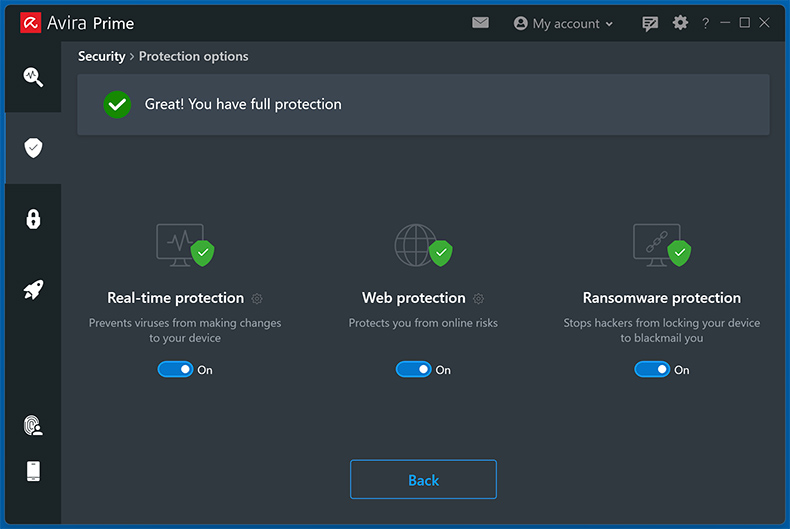Open the Performance rocket sidebar icon
The image size is (790, 529).
coord(33,290)
